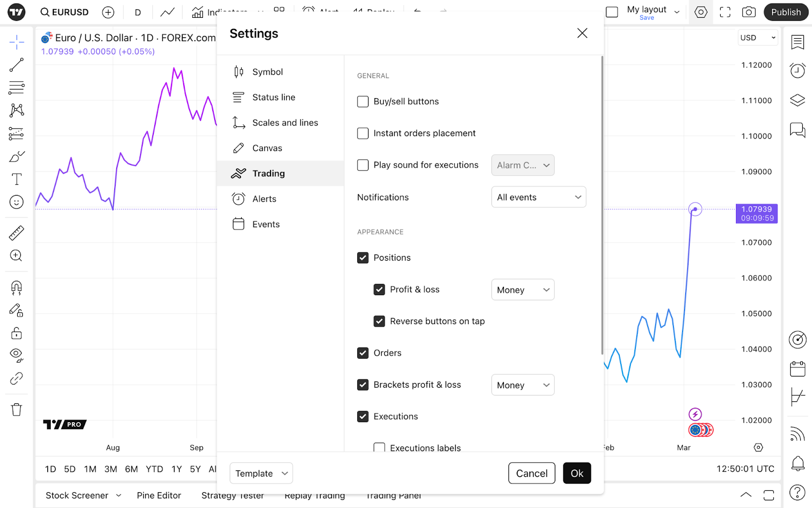Open the emoji icons tool

point(16,202)
